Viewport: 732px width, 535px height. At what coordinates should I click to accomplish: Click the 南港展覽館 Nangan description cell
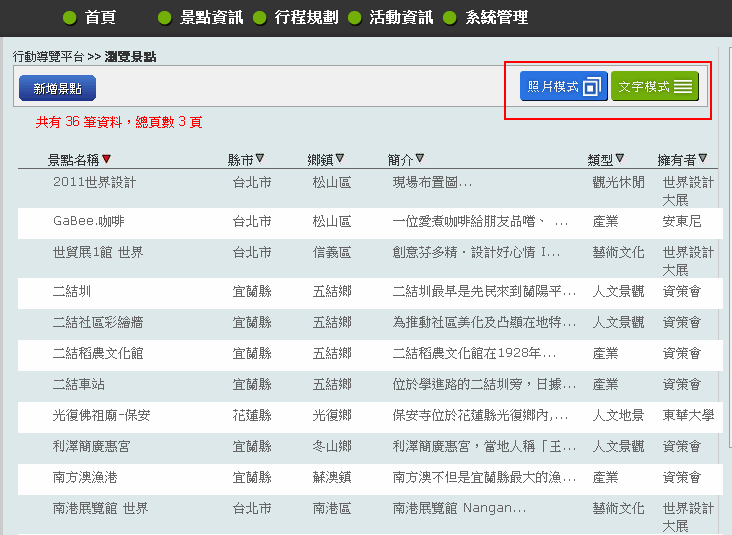(459, 508)
